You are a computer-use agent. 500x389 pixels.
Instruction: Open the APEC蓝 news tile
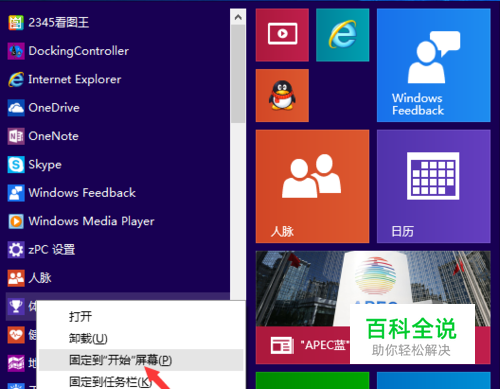click(373, 307)
